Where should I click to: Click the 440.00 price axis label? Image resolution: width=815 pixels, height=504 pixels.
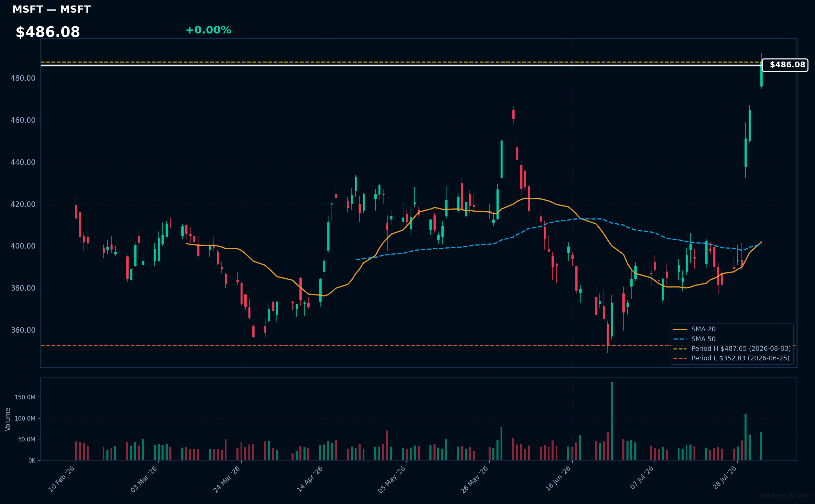click(x=23, y=162)
